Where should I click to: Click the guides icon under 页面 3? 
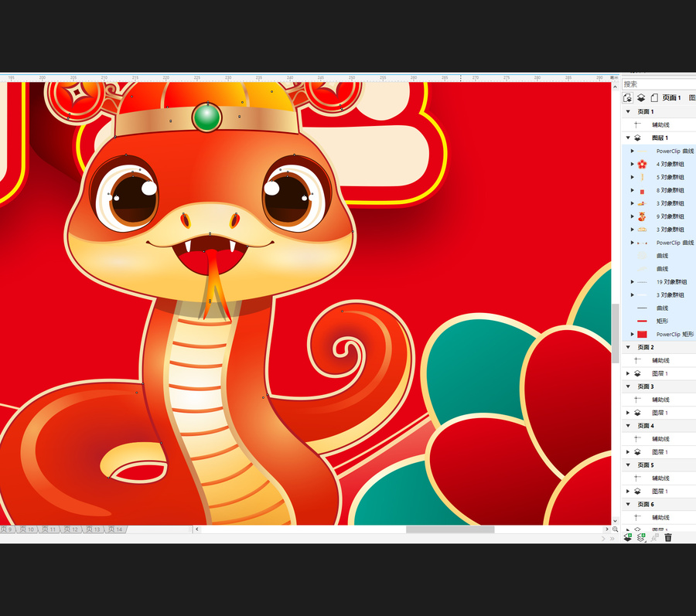tap(637, 400)
